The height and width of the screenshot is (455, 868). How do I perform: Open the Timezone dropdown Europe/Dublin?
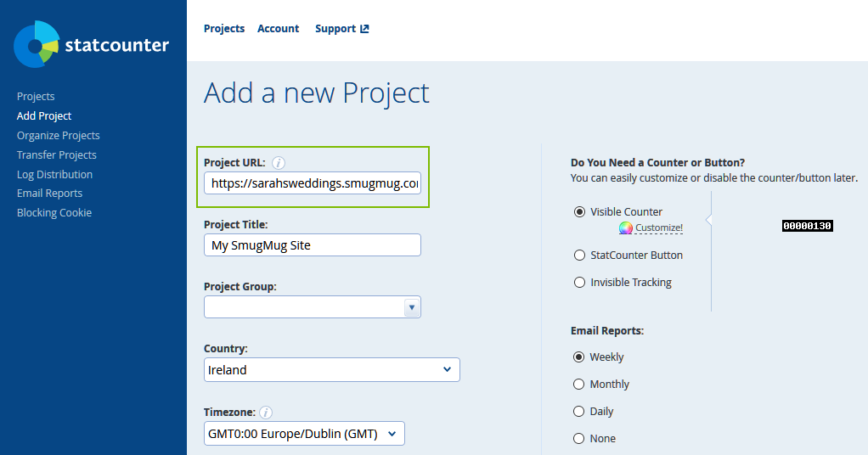(x=304, y=434)
